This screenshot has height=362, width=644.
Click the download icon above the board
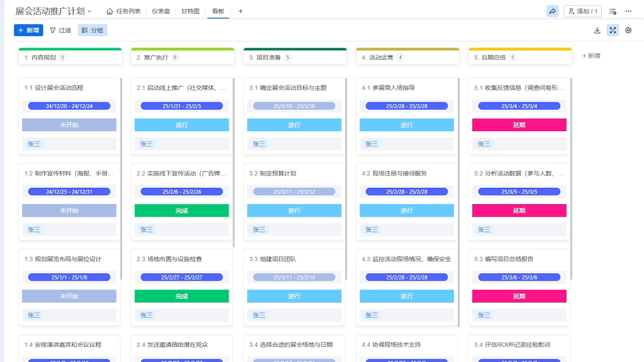tap(596, 30)
